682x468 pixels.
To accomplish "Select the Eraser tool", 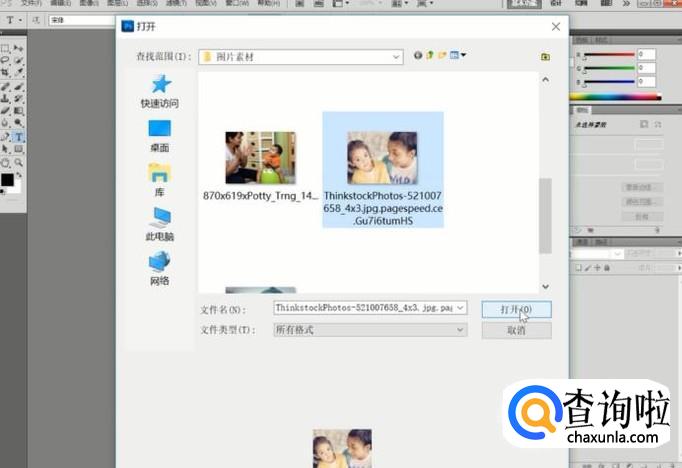I will (x=5, y=111).
